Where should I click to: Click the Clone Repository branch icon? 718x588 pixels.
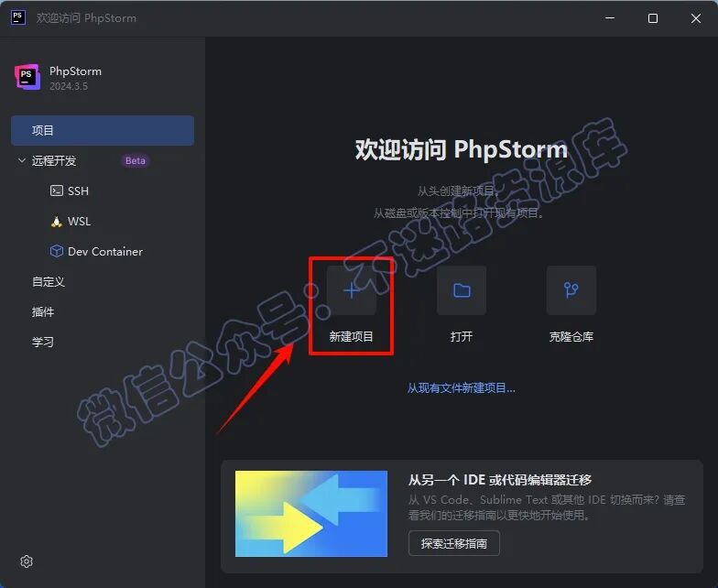571,290
